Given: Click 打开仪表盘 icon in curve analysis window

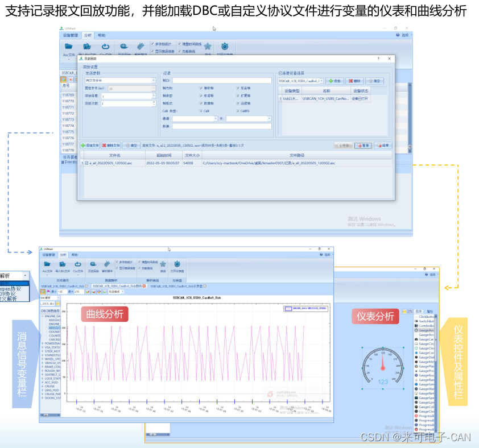Looking at the screenshot, I should tap(177, 264).
